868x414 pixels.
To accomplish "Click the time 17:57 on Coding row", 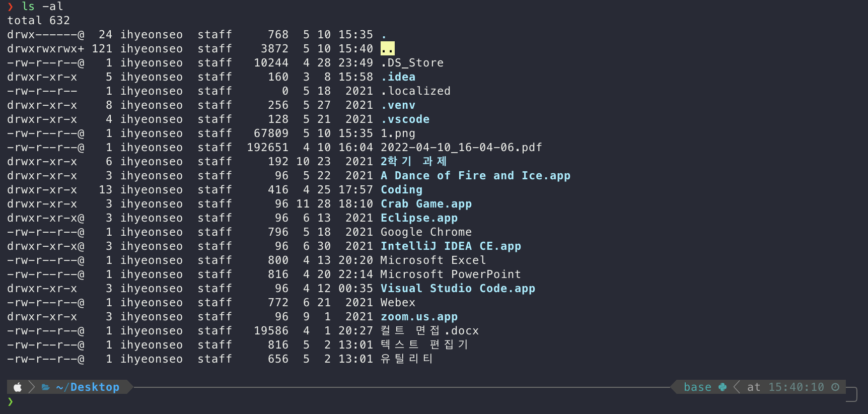I will point(356,190).
